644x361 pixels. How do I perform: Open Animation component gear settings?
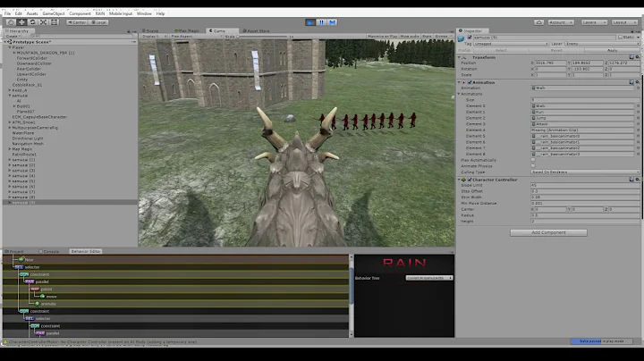(638, 82)
